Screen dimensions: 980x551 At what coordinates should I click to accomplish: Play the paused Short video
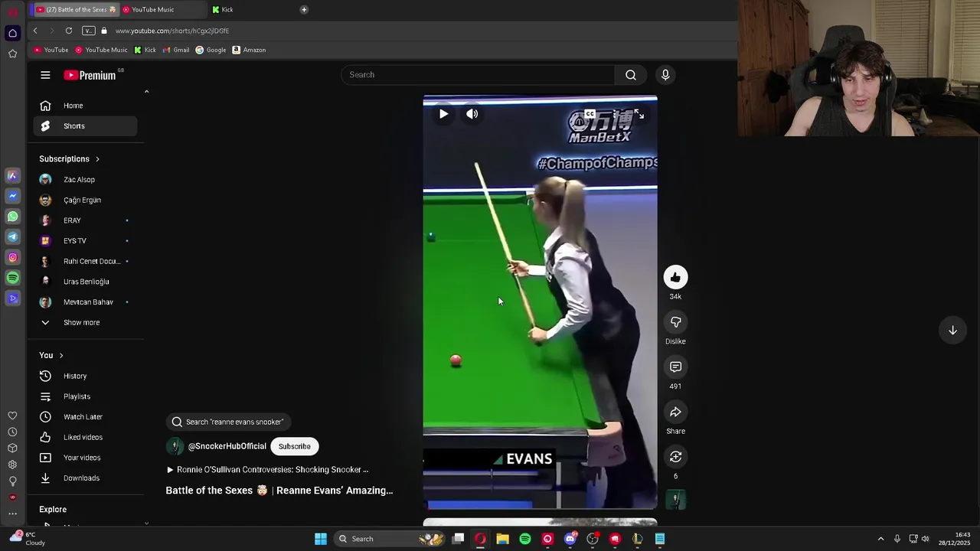(x=443, y=114)
